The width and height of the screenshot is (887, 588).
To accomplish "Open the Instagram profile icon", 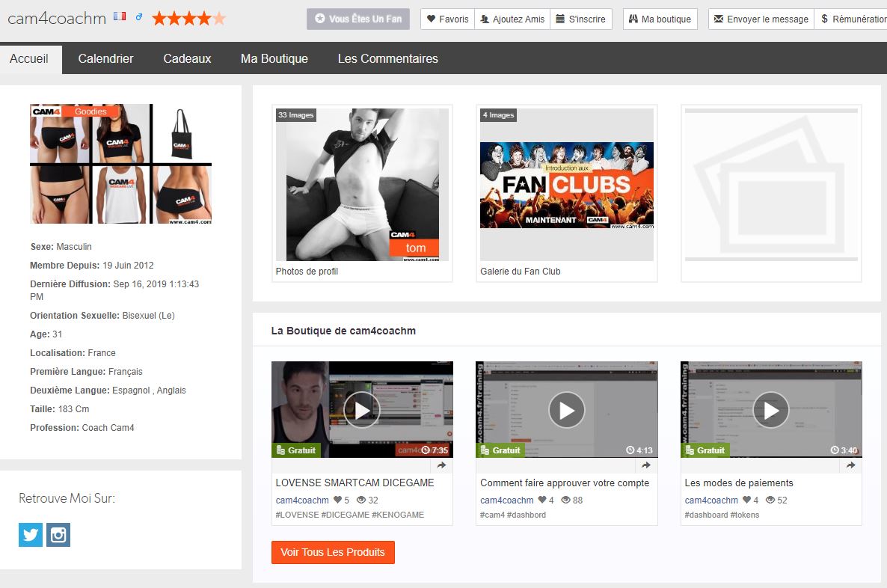I will (58, 535).
